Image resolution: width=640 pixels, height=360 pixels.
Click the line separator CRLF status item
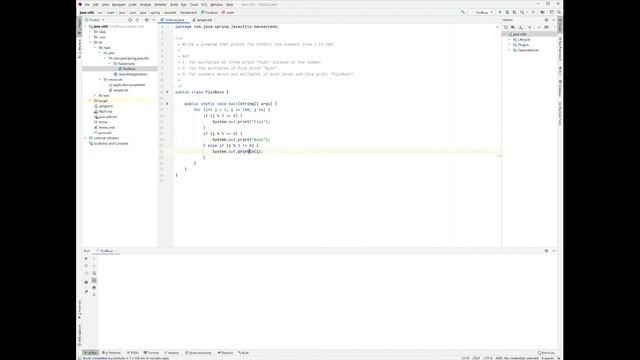pyautogui.click(x=476, y=358)
